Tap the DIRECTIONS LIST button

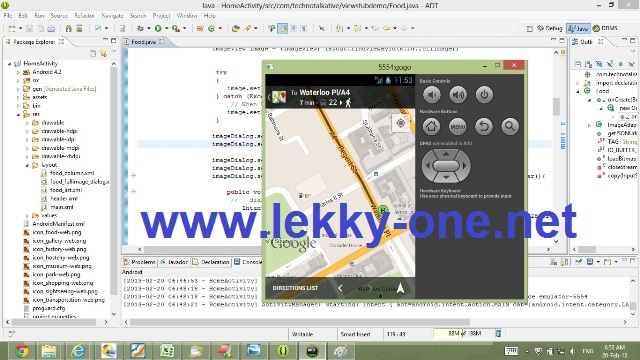pos(295,288)
